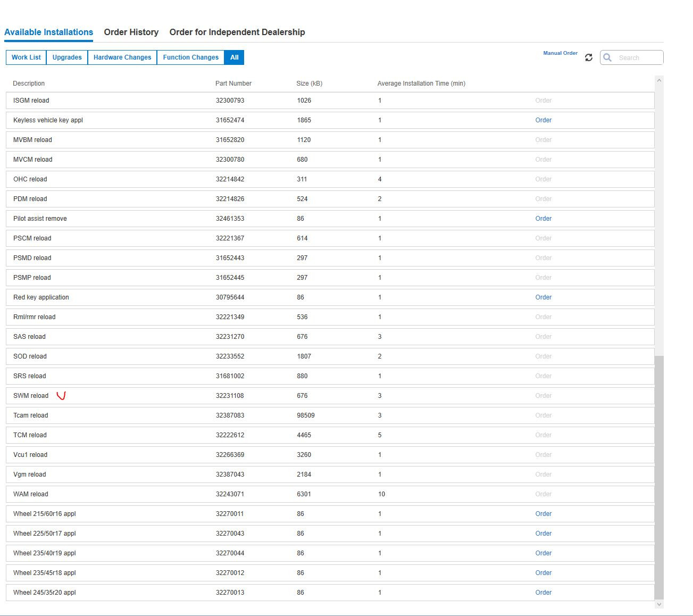Select the Vcu1 reload description

point(30,455)
